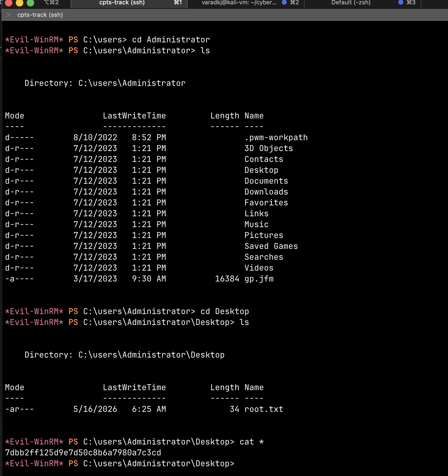
Task: Switch to the cpts-track (ssh) tab
Action: coord(129,3)
